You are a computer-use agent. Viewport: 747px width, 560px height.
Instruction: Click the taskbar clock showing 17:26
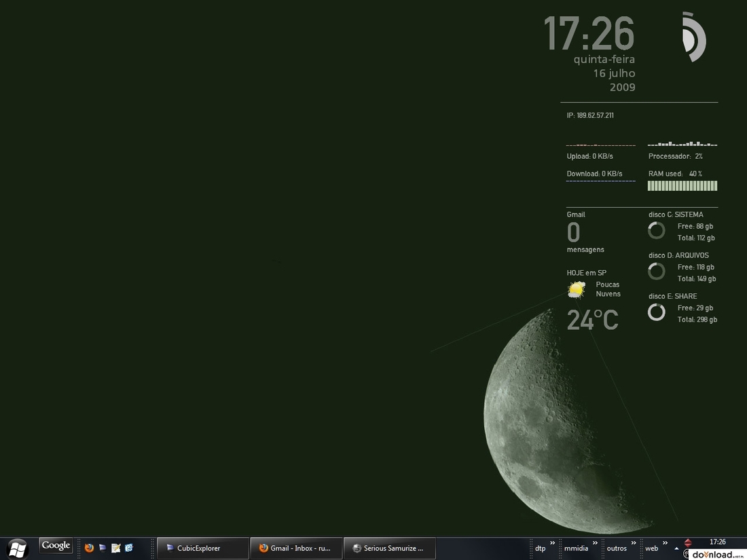tap(718, 542)
